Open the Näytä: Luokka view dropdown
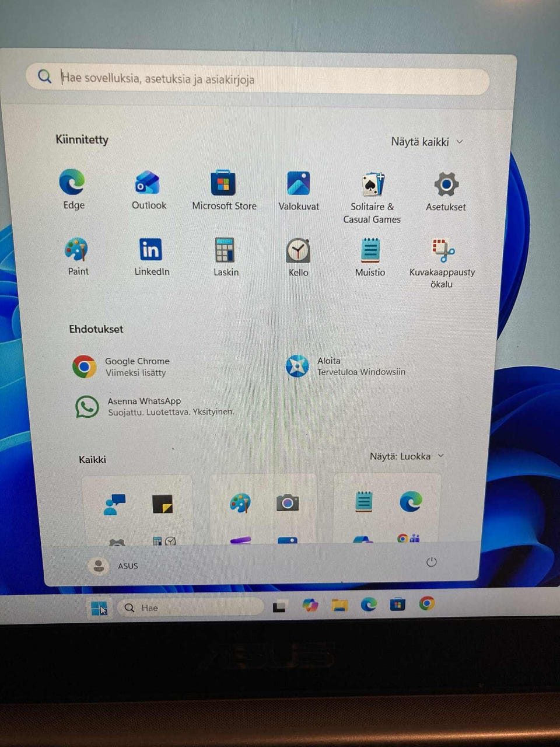This screenshot has height=747, width=560. (x=407, y=456)
